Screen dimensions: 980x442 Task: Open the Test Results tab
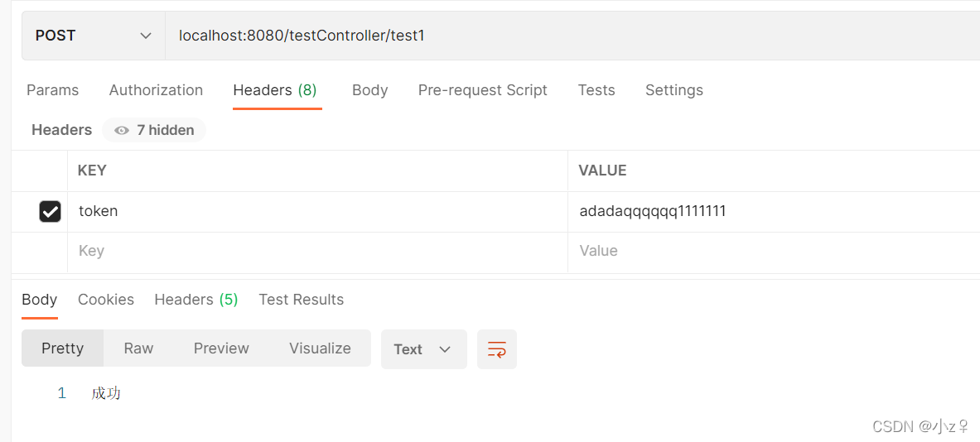(x=302, y=300)
